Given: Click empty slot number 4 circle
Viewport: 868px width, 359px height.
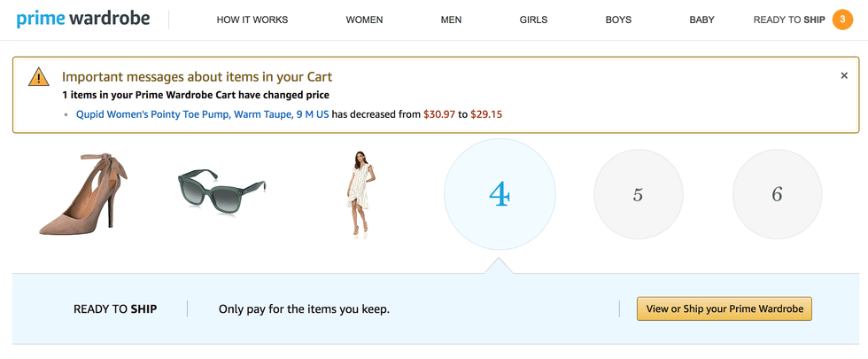Looking at the screenshot, I should coord(500,194).
